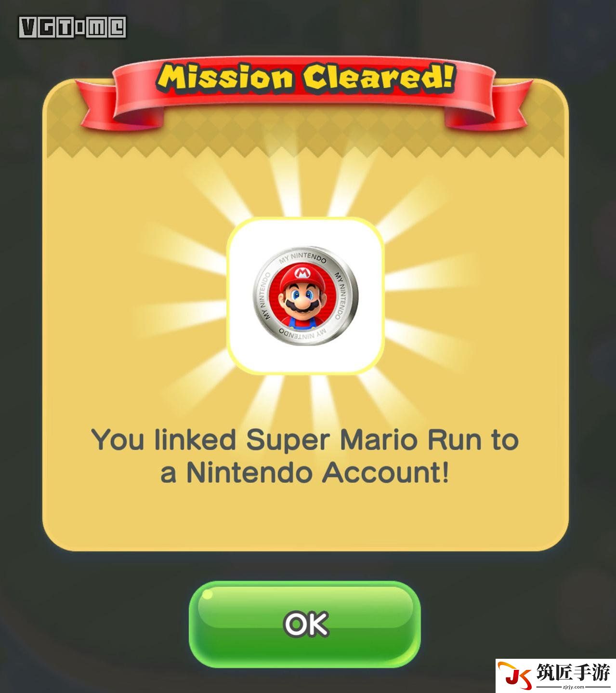Click the word "Cleared!" on the banner

pos(378,77)
